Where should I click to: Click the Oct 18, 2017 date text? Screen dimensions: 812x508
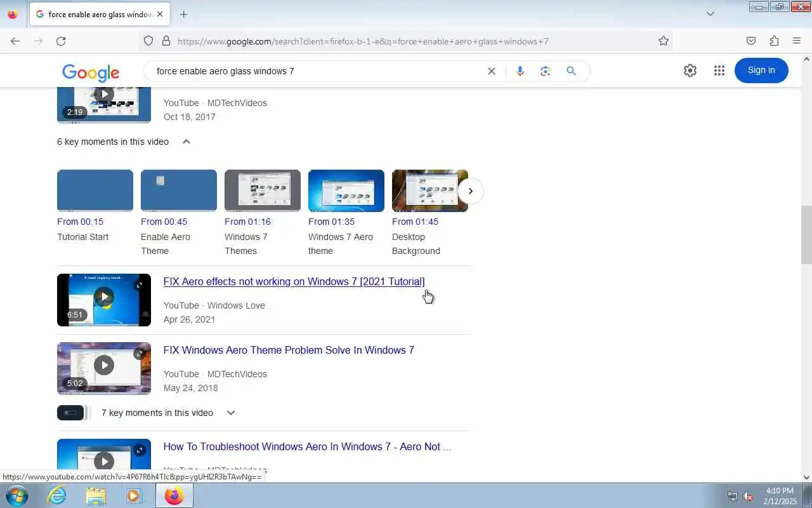tap(190, 117)
